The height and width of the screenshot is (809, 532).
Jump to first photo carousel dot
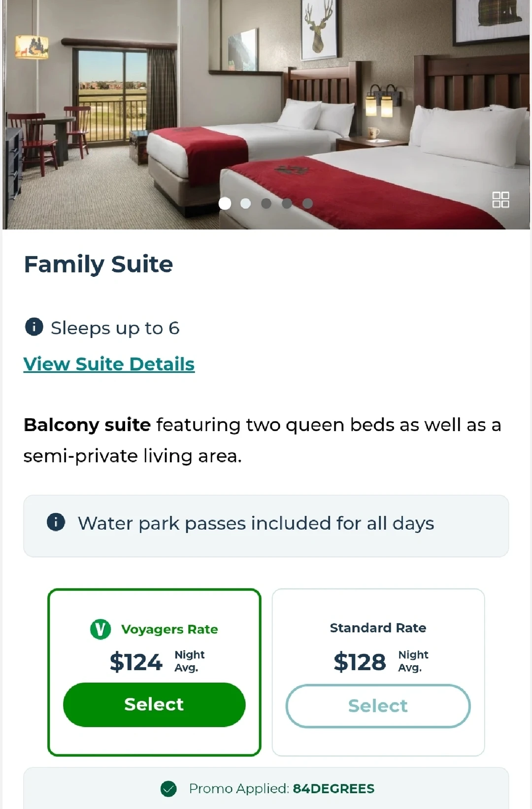tap(225, 203)
